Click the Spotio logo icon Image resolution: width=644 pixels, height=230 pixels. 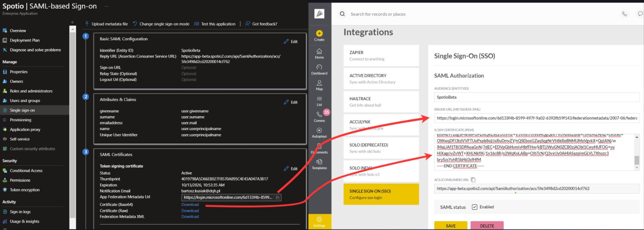(x=319, y=14)
